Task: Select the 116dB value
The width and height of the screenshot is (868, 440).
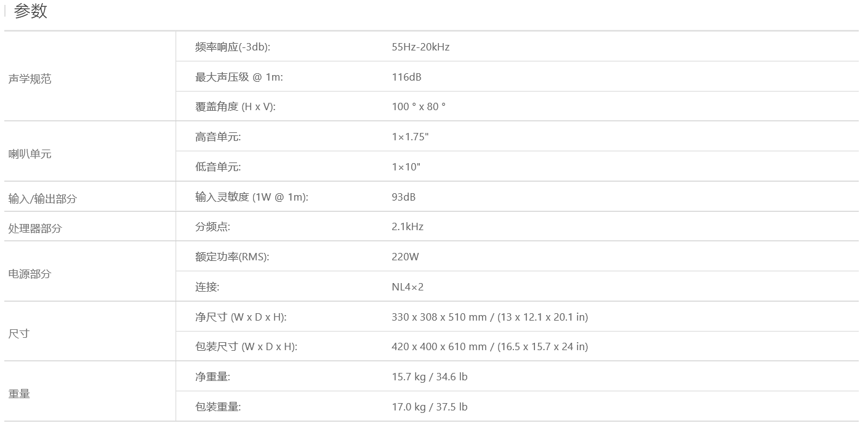Action: coord(406,77)
